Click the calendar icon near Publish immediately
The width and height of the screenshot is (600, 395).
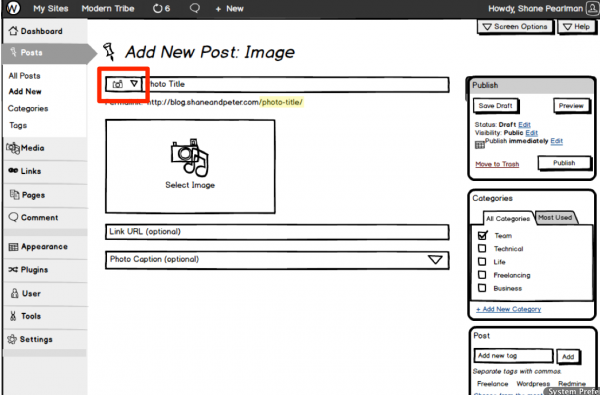(479, 145)
